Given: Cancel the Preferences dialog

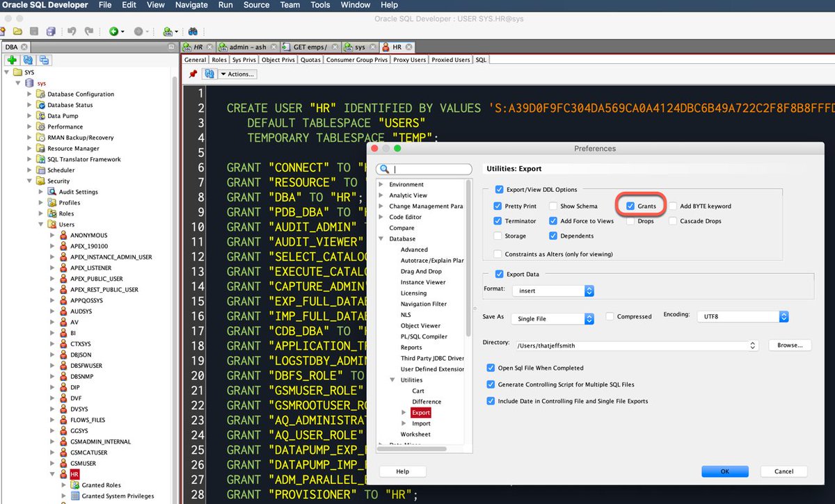Looking at the screenshot, I should click(784, 471).
